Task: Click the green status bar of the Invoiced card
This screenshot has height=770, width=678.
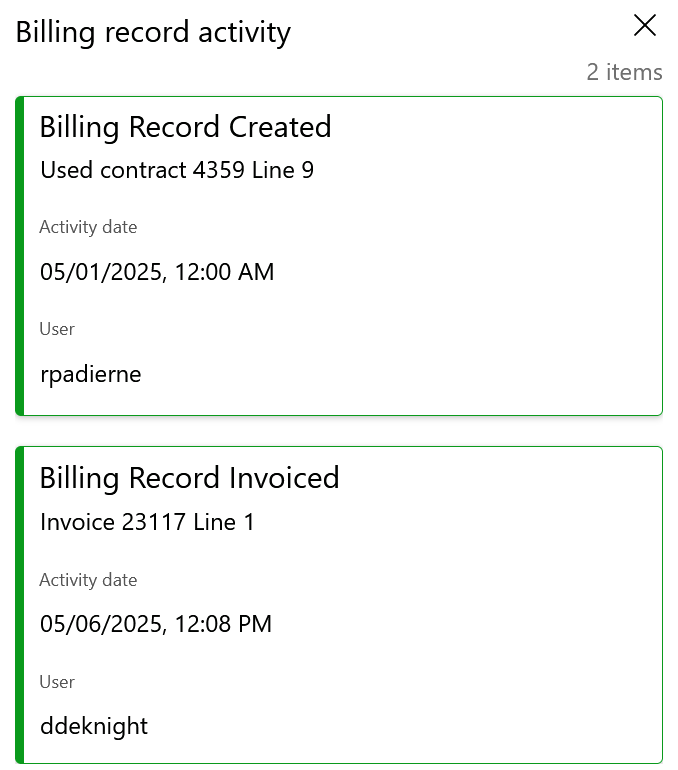Action: pos(20,605)
